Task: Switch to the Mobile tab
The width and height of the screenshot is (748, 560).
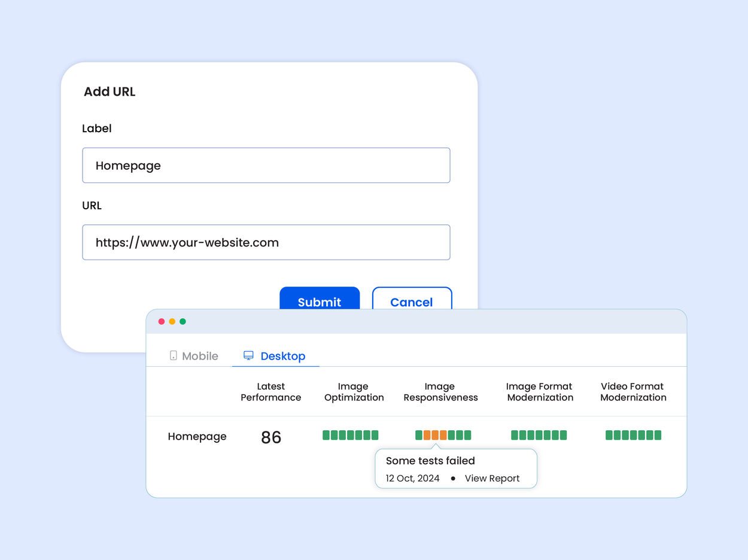Action: [x=194, y=356]
